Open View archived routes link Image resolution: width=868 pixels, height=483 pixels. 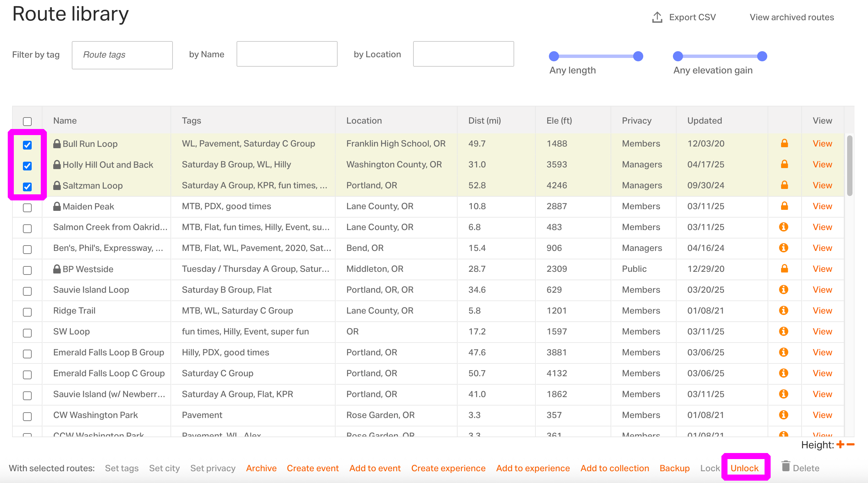click(792, 17)
